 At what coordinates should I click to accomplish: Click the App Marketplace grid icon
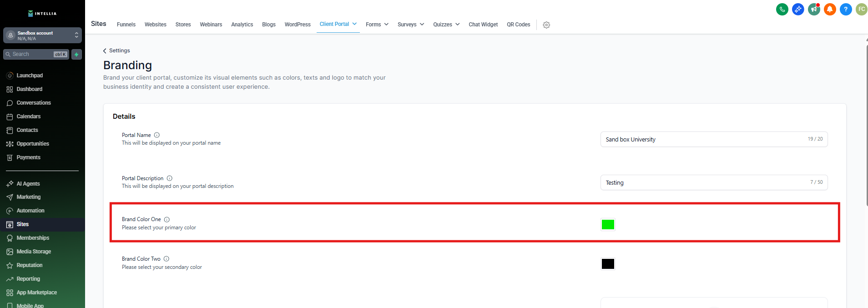10,293
